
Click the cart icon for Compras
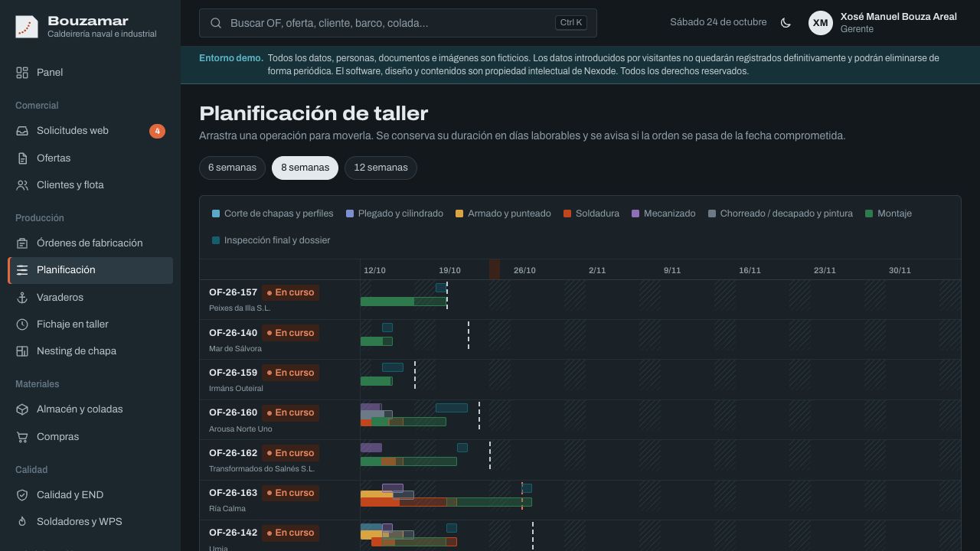[22, 437]
